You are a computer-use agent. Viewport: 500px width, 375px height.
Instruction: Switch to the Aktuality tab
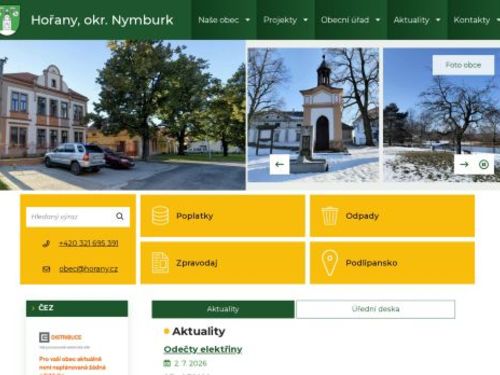(x=223, y=309)
